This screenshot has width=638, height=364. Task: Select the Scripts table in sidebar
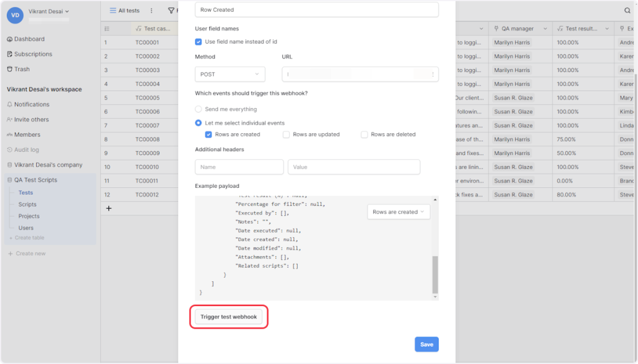coord(27,204)
